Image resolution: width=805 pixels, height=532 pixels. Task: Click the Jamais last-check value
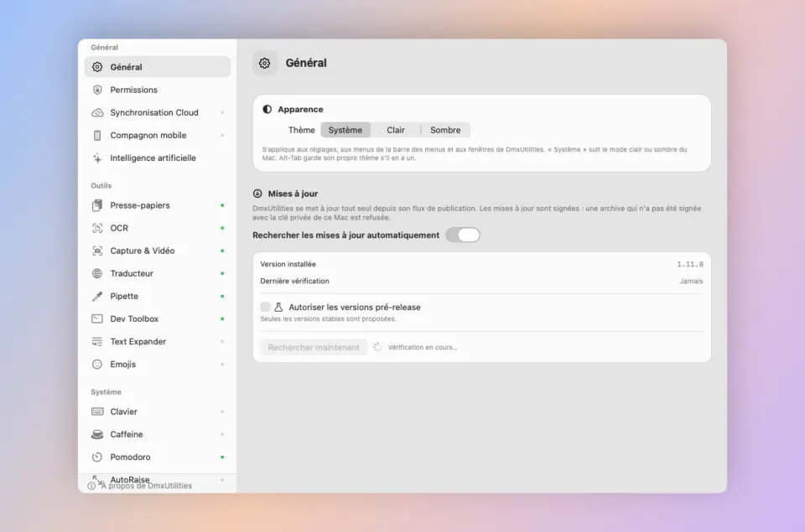[691, 281]
